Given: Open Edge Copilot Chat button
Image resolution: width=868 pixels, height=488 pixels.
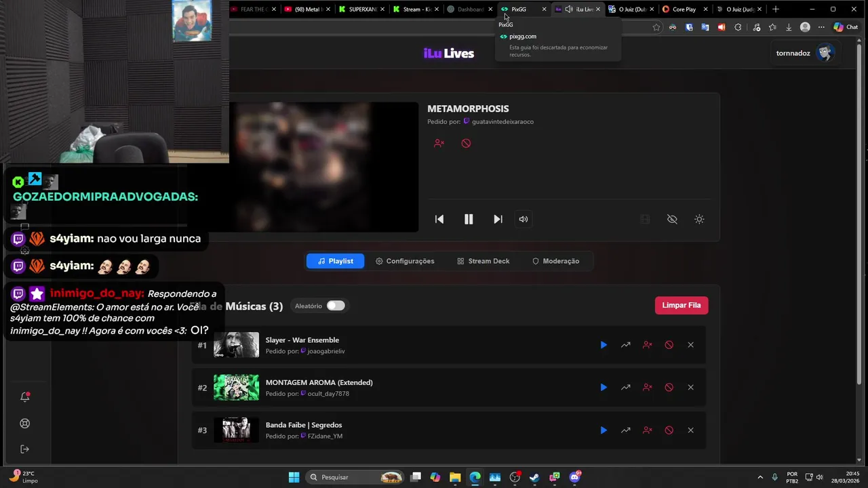Looking at the screenshot, I should (x=846, y=27).
